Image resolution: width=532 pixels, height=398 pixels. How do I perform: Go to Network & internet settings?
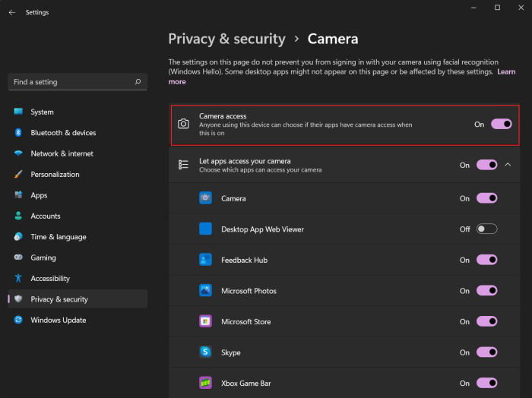[78, 153]
